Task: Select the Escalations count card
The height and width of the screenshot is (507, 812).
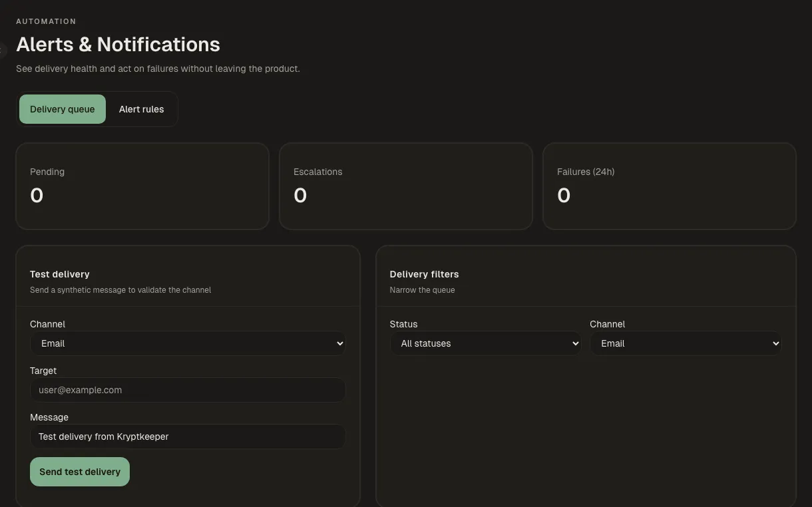Action: tap(406, 186)
